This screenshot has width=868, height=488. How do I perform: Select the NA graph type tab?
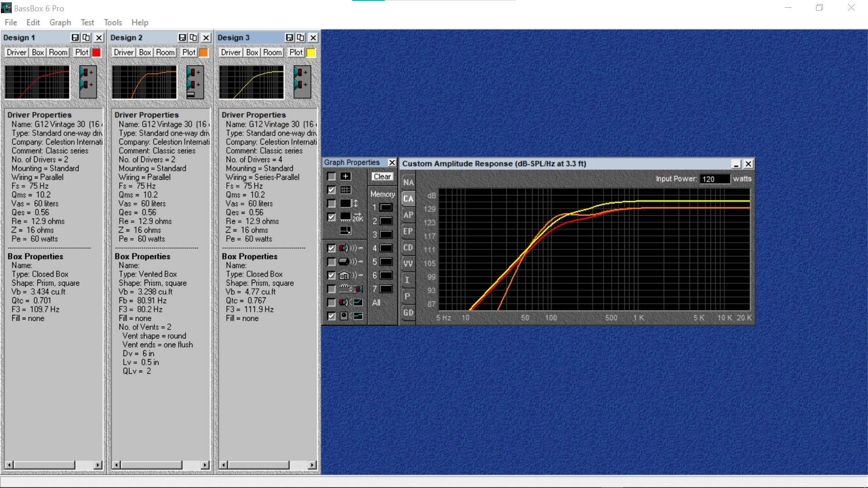click(408, 182)
